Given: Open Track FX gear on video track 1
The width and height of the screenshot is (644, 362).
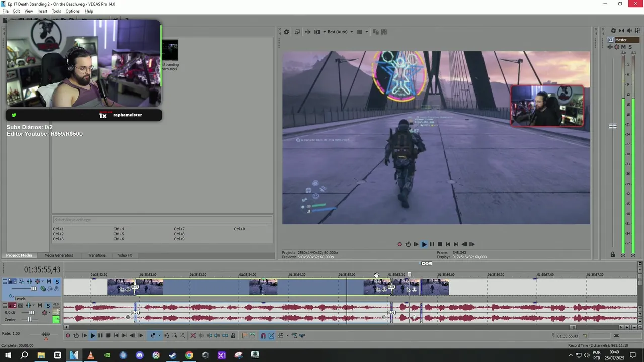Looking at the screenshot, I should pyautogui.click(x=38, y=281).
